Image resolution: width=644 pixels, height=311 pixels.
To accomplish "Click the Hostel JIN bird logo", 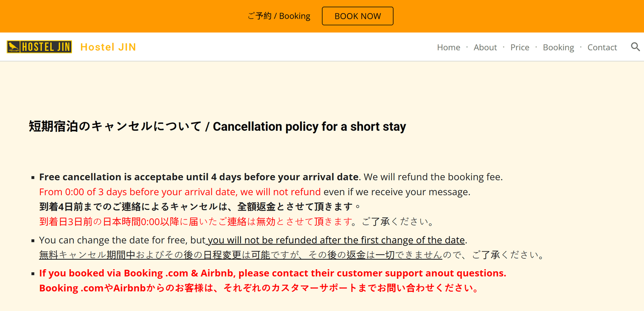I will tap(39, 47).
